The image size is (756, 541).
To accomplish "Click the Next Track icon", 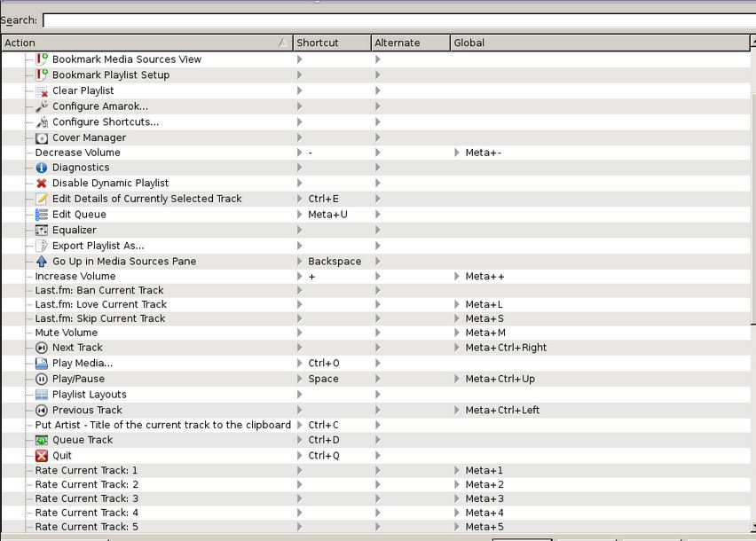I will point(42,348).
